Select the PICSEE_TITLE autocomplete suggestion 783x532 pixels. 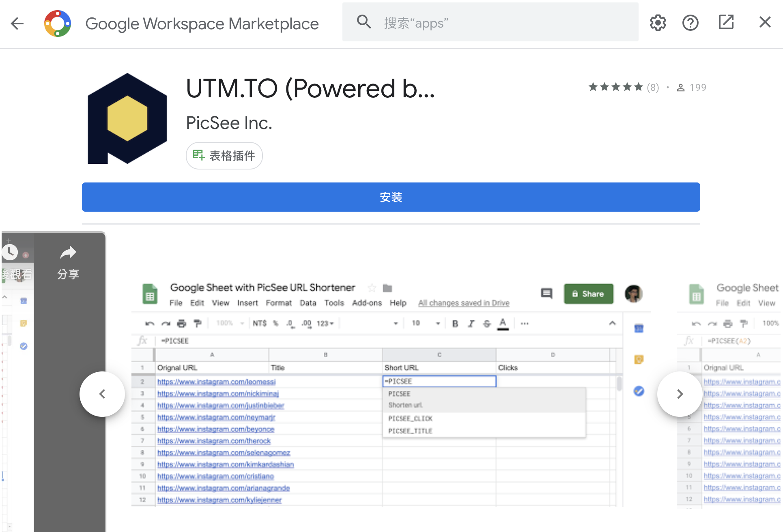484,431
